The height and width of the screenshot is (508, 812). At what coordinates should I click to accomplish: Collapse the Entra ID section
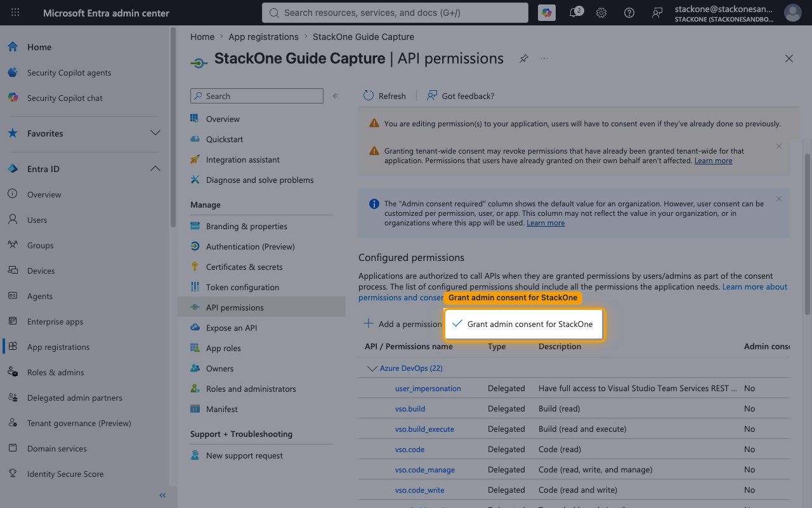click(x=155, y=169)
